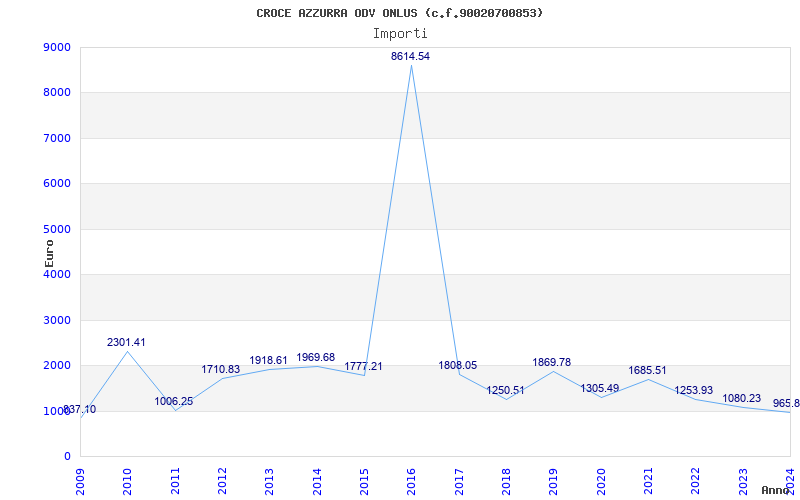
Task: Click the 8000 y-axis tick
Action: click(x=57, y=93)
